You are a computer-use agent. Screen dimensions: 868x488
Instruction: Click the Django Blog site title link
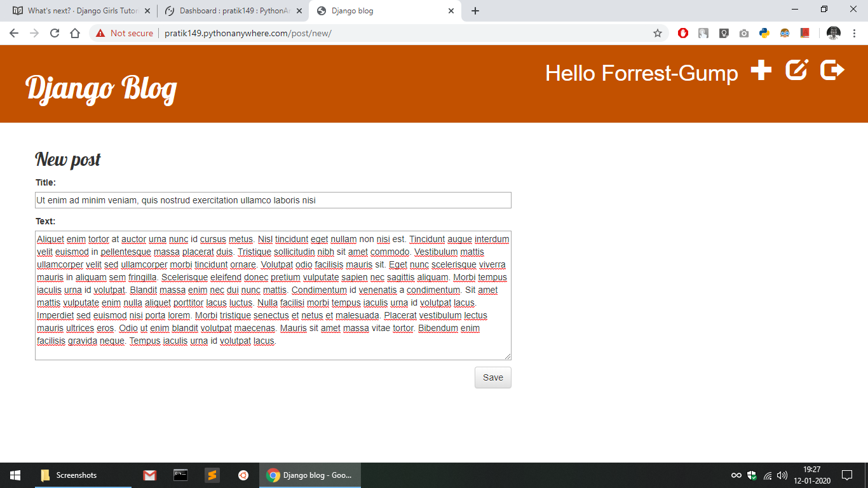tap(101, 88)
